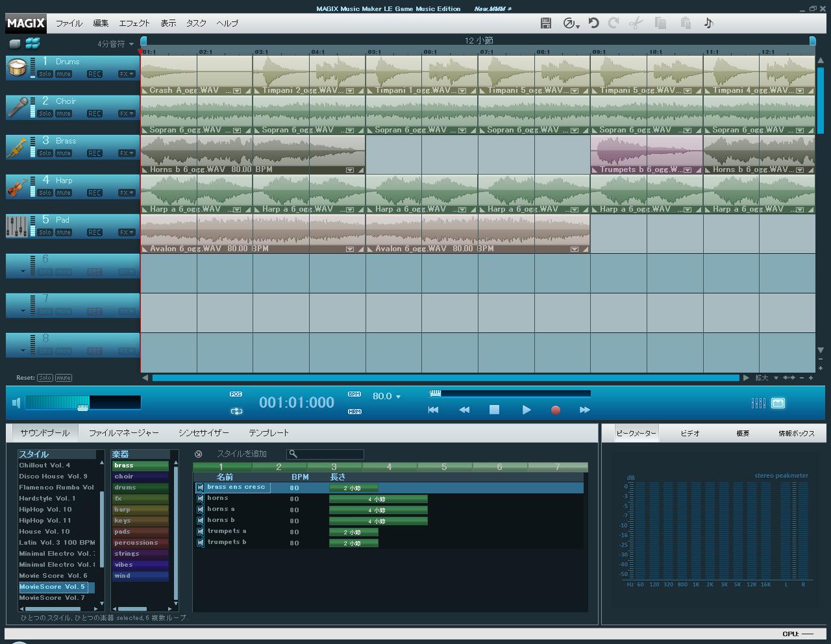Click the keyboard icon in transport bar

click(x=778, y=403)
